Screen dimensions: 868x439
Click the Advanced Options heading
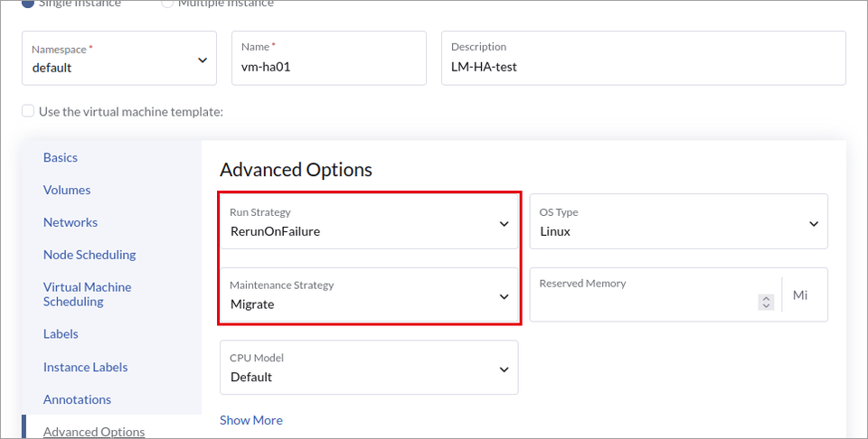(297, 170)
